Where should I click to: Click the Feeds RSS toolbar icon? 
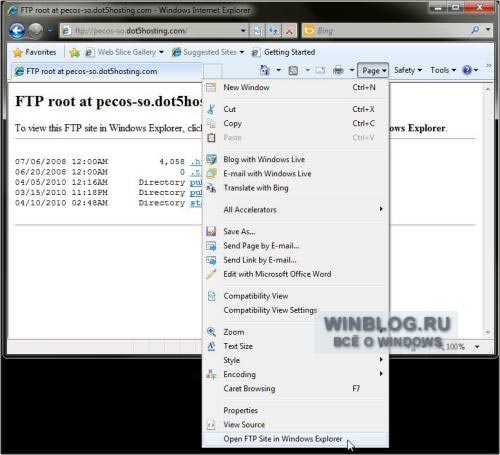293,70
